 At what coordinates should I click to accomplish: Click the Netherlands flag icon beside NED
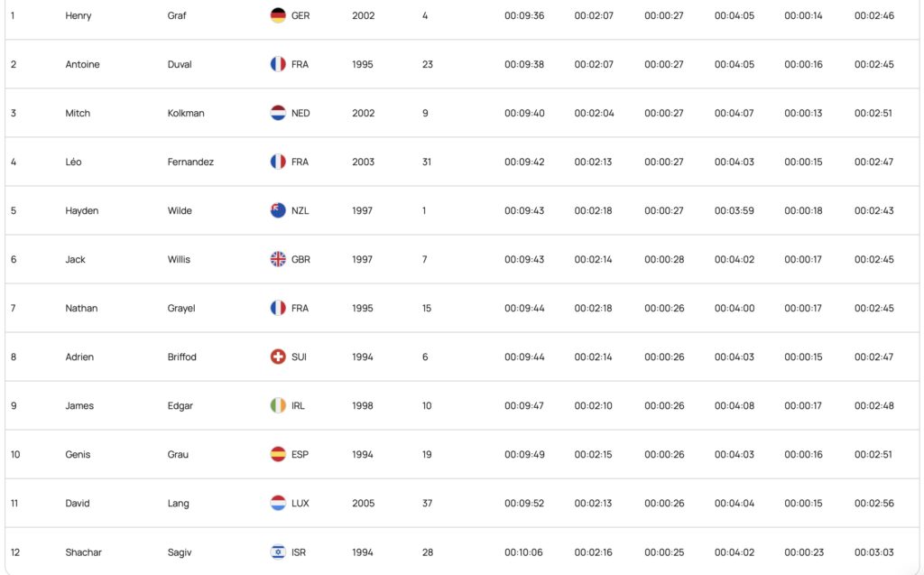278,113
